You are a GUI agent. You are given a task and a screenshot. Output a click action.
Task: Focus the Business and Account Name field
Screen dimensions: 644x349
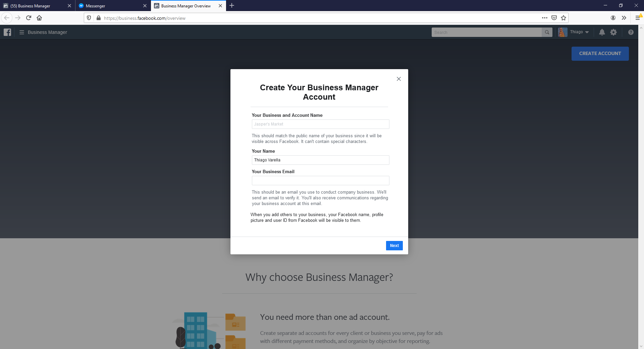321,124
